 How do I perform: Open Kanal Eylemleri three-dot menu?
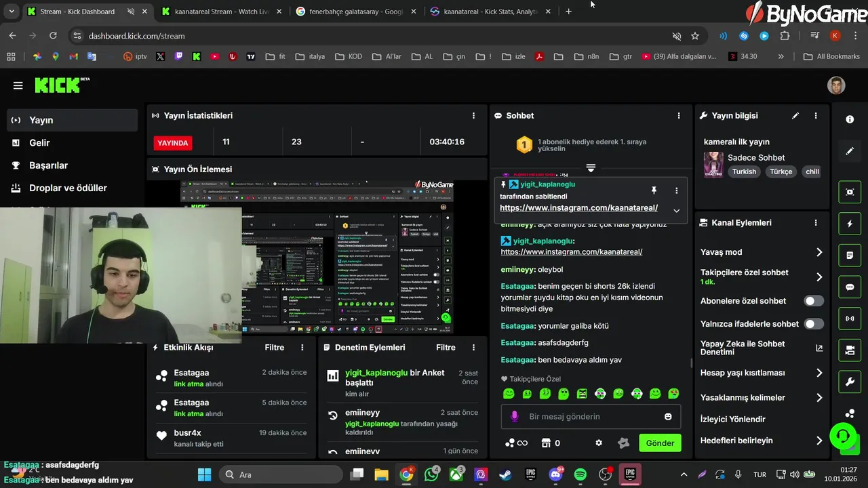(x=816, y=222)
